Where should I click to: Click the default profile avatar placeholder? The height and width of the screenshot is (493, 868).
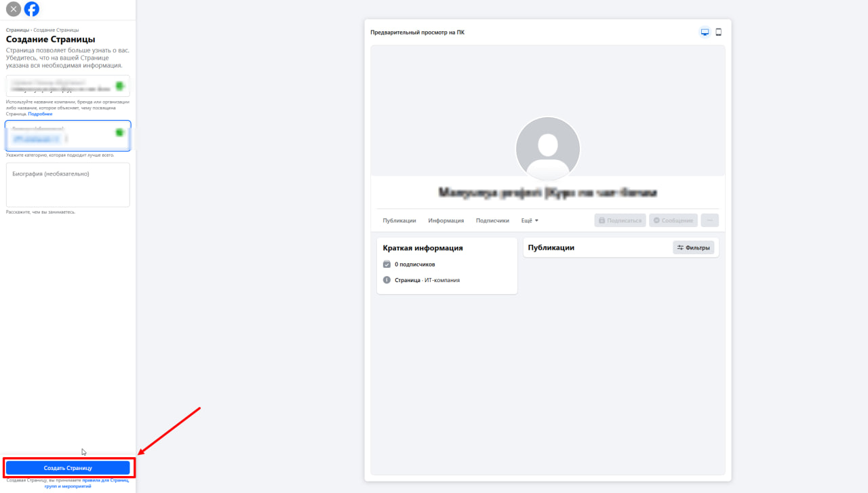coord(547,149)
